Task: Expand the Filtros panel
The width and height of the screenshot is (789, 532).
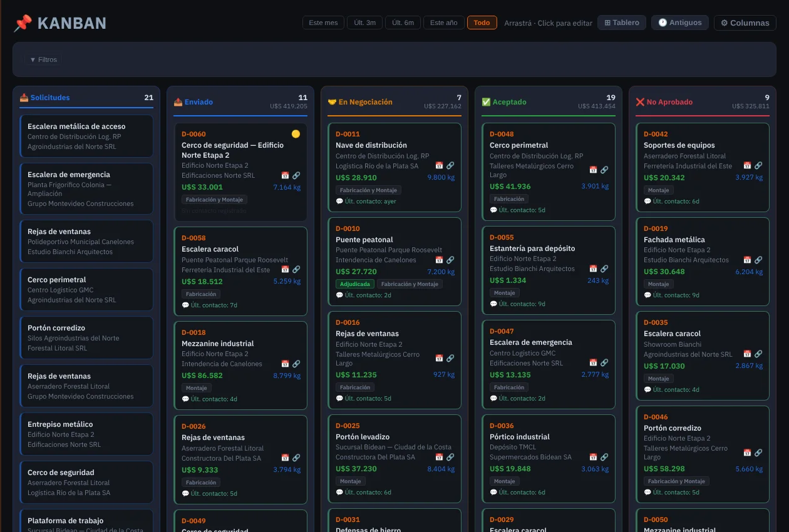Action: click(x=43, y=59)
